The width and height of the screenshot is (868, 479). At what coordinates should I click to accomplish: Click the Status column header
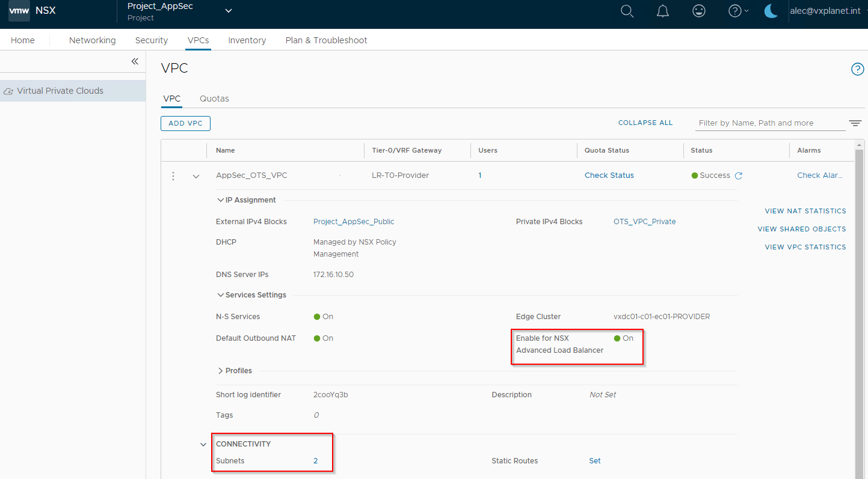tap(701, 150)
